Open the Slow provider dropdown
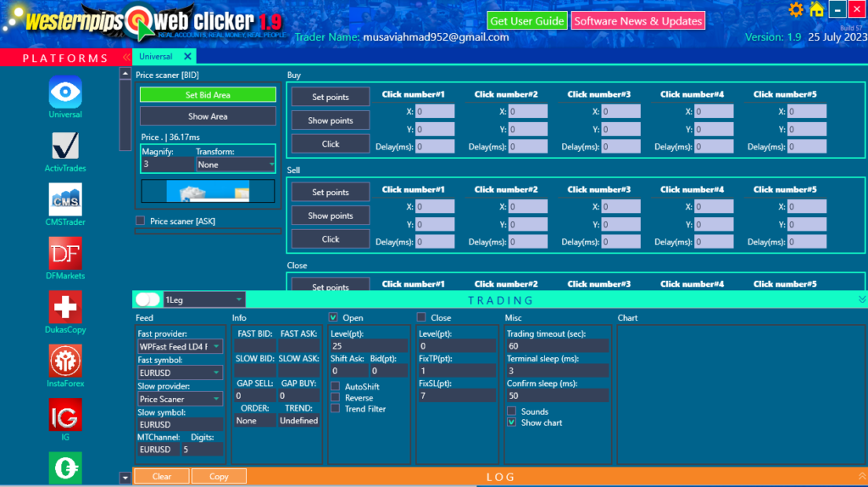The width and height of the screenshot is (868, 487). click(180, 399)
